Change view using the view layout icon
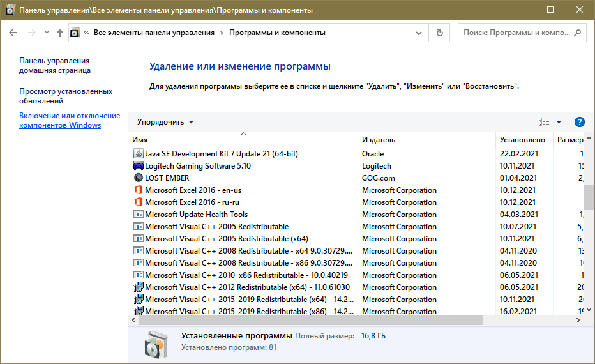595x364 pixels. point(544,122)
